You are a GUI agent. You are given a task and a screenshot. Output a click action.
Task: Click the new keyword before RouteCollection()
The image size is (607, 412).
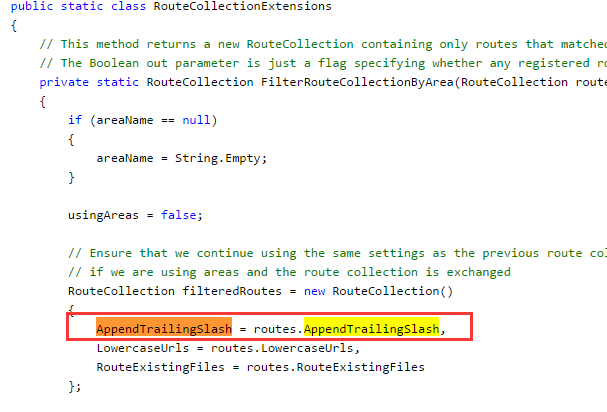coord(314,291)
